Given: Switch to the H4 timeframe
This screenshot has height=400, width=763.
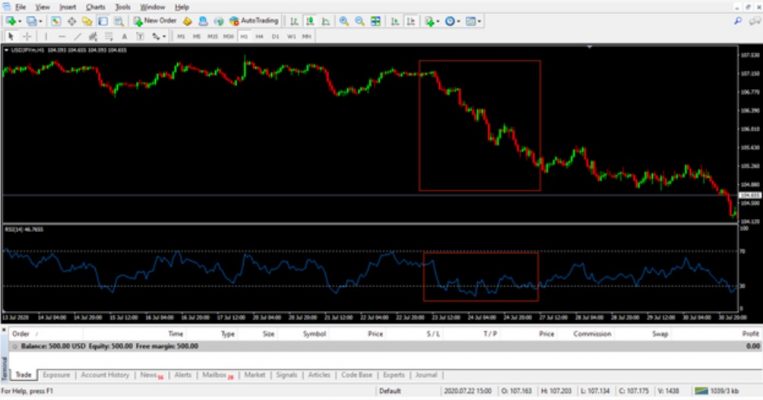Looking at the screenshot, I should click(259, 36).
